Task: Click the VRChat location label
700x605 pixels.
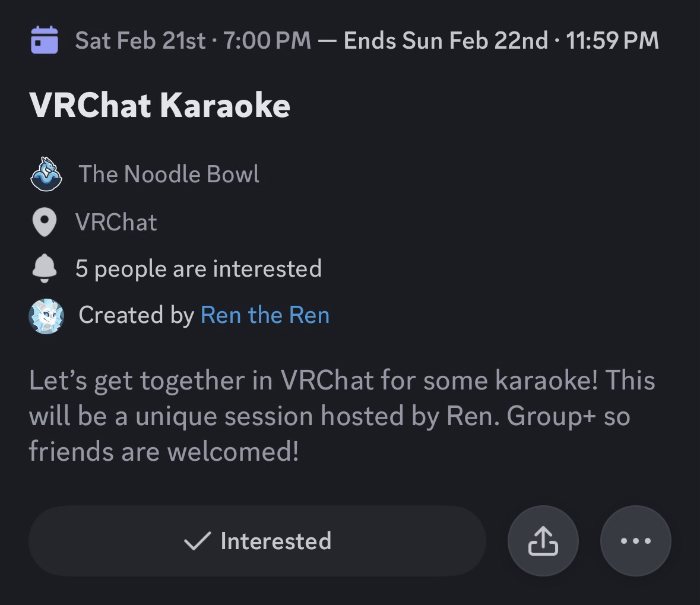Action: [116, 223]
